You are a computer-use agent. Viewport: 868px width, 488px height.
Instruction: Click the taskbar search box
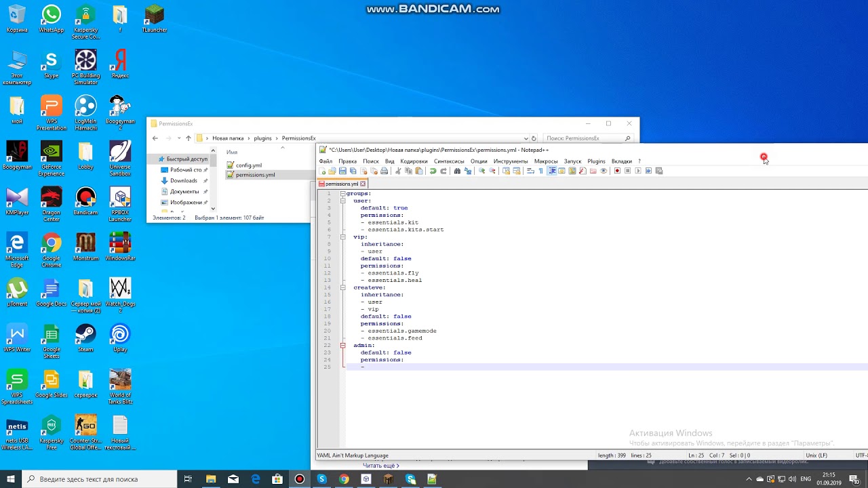pos(100,479)
